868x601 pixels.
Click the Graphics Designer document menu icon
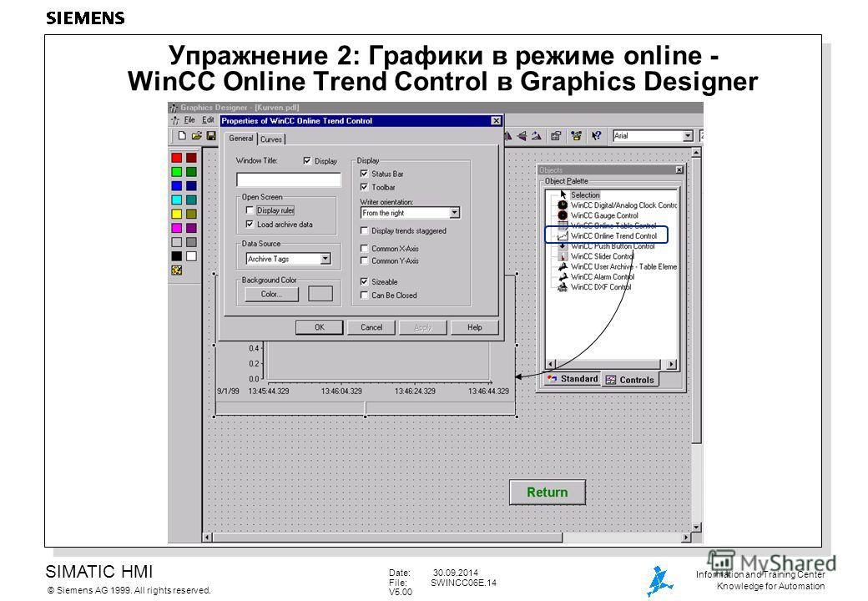175,120
